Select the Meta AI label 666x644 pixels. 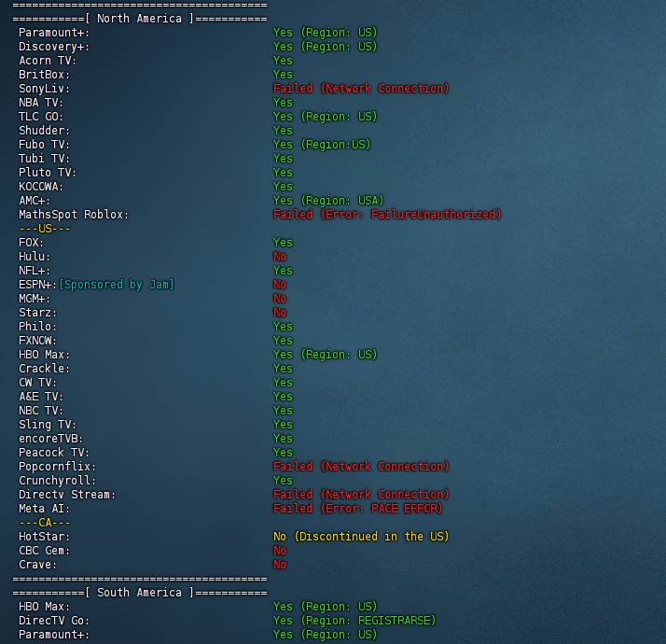coord(44,509)
